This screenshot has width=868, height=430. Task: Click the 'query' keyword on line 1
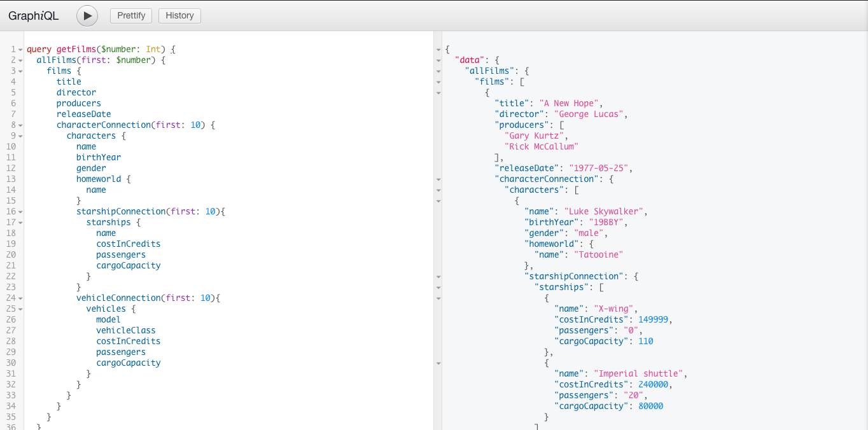click(39, 49)
